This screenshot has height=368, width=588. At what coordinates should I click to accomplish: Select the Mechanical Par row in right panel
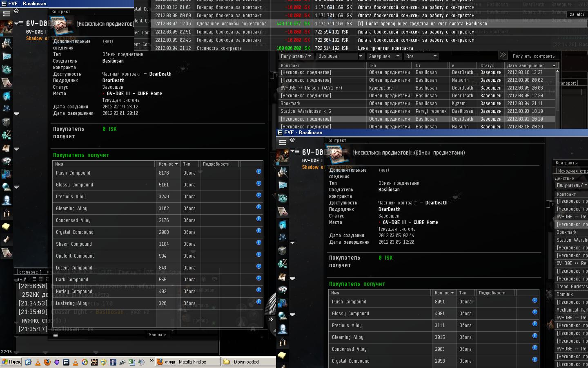click(571, 310)
